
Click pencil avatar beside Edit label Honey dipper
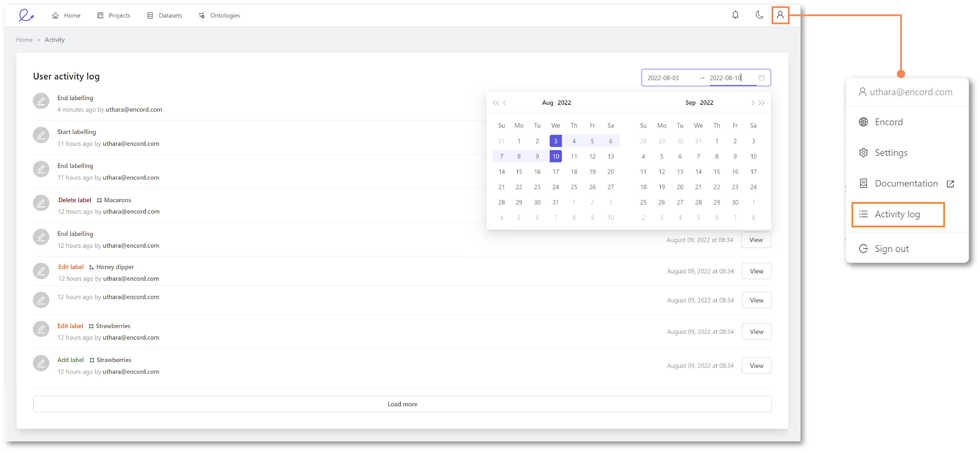(x=41, y=271)
